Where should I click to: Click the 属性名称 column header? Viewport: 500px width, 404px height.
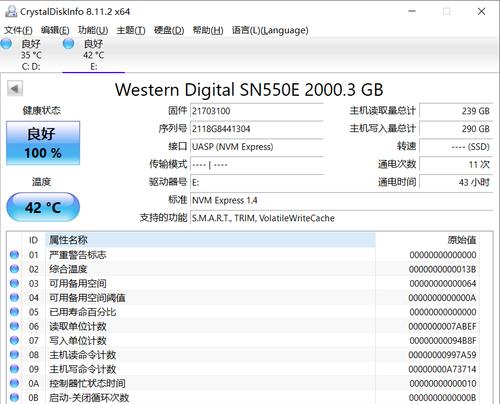point(210,240)
